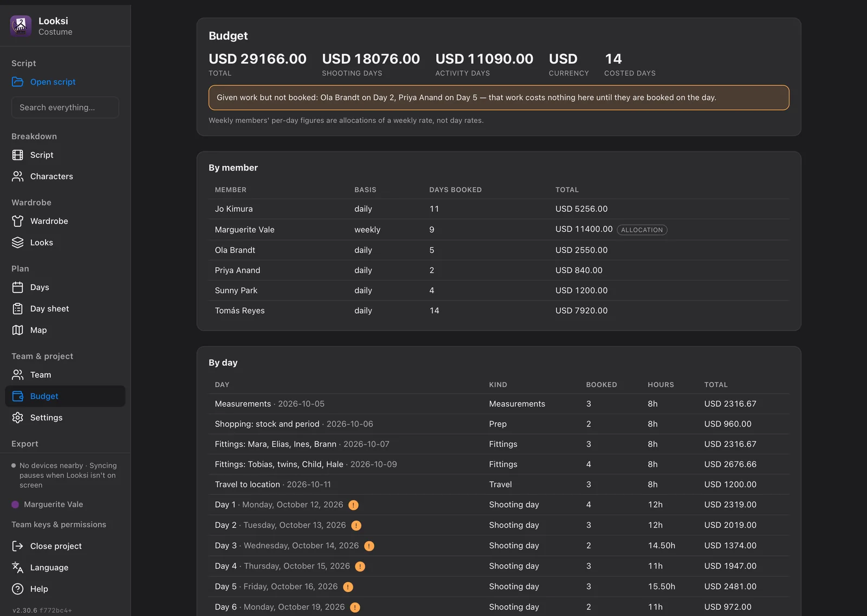Viewport: 867px width, 616px height.
Task: Click the Travel to location day row
Action: click(x=499, y=484)
